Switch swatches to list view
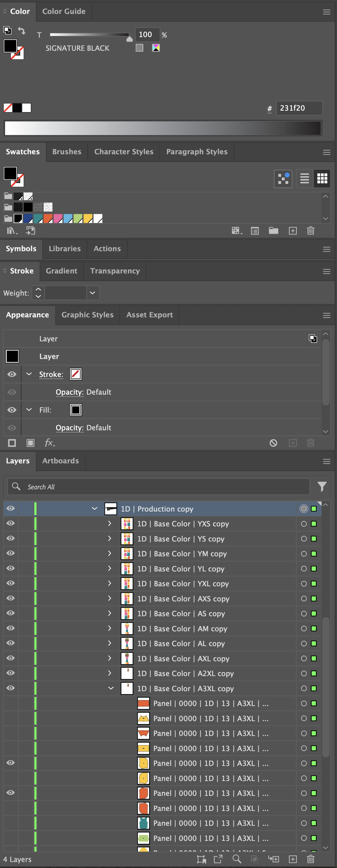The image size is (337, 868). coord(304,178)
